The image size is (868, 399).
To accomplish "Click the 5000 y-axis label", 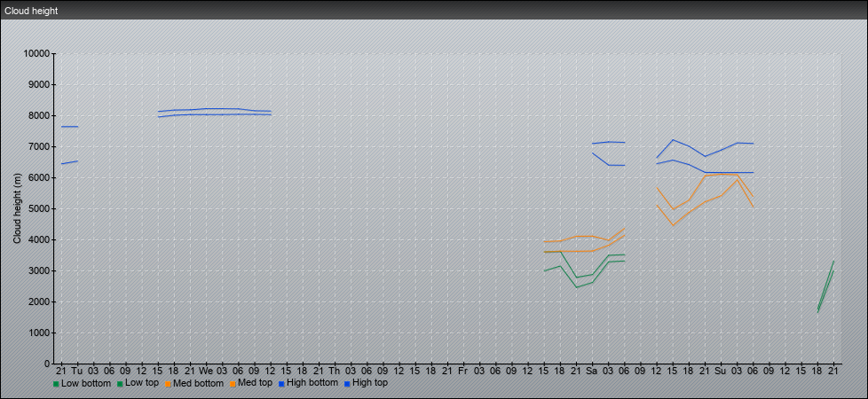I will point(39,208).
